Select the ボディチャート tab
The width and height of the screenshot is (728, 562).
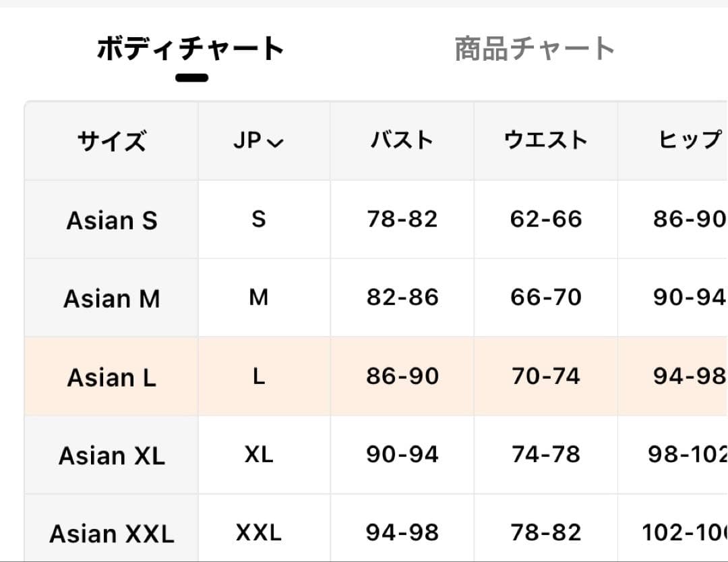tap(190, 49)
